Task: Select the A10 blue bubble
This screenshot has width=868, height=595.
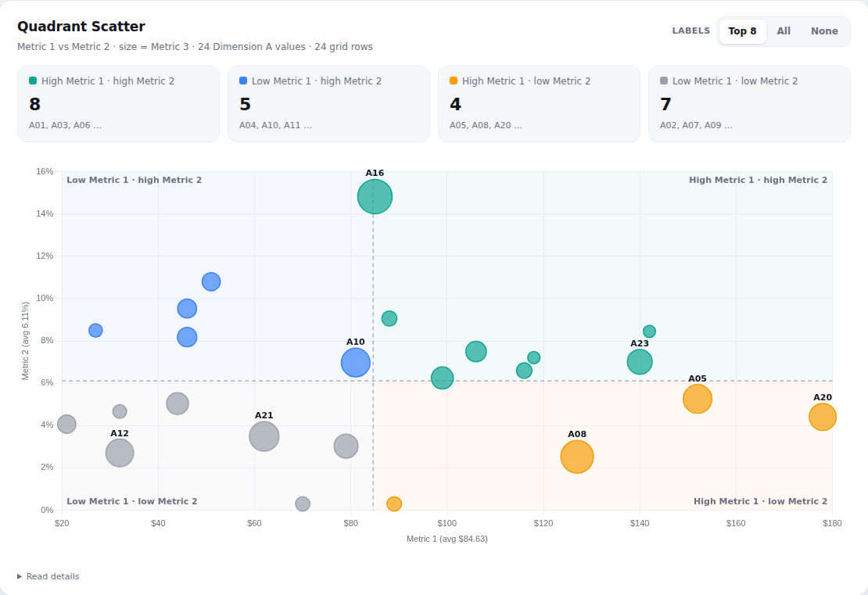Action: (x=355, y=363)
